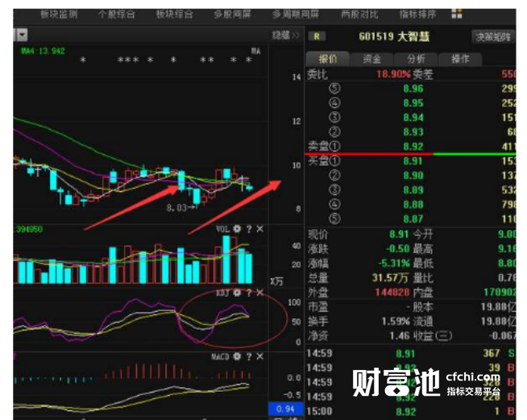Select buy level 3 price 8.89
The width and height of the screenshot is (527, 420).
click(x=413, y=190)
